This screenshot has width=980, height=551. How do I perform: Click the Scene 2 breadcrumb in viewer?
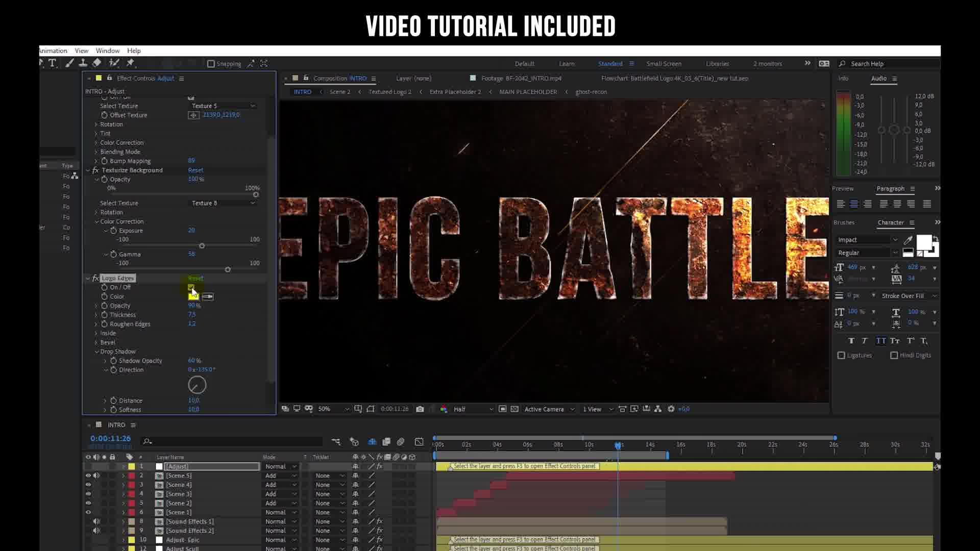(x=340, y=92)
